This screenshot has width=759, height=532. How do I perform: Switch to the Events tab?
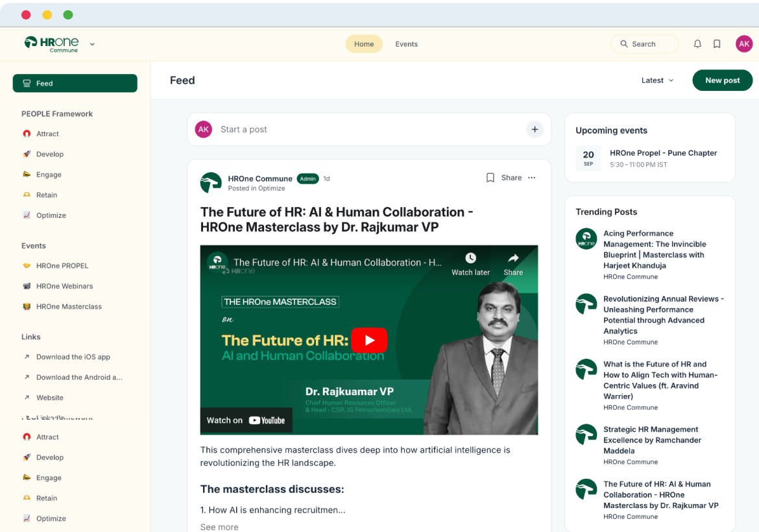(x=406, y=44)
